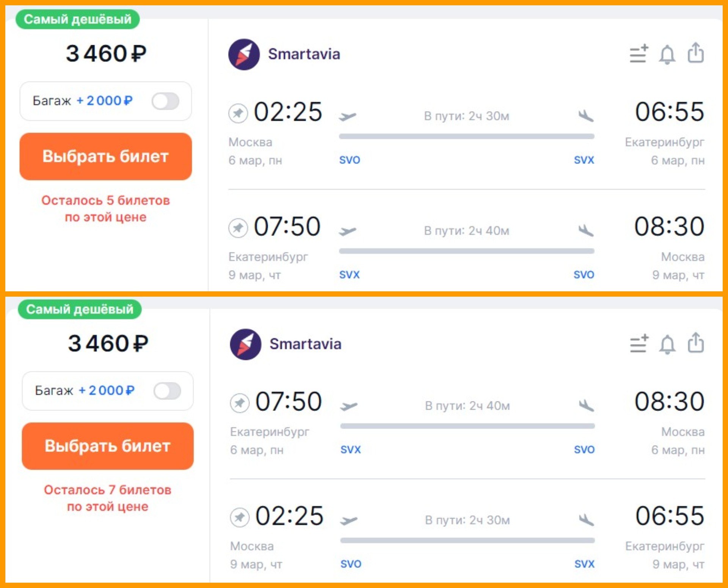Click the price alert bell on the top ticket
The width and height of the screenshot is (728, 588).
pos(667,54)
